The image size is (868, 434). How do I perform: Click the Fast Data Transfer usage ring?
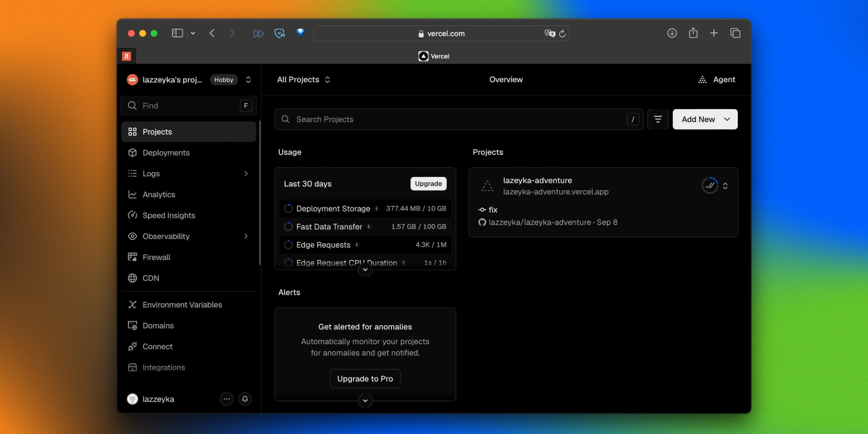(x=288, y=226)
